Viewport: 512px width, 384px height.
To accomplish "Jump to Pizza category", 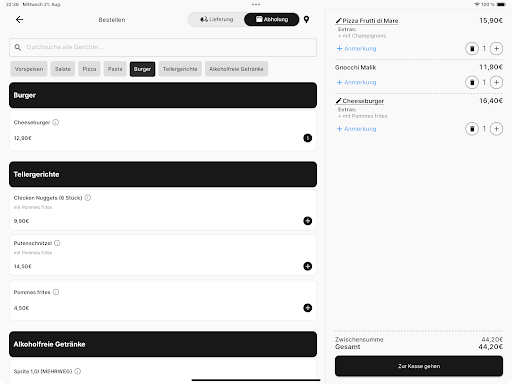I will [89, 69].
